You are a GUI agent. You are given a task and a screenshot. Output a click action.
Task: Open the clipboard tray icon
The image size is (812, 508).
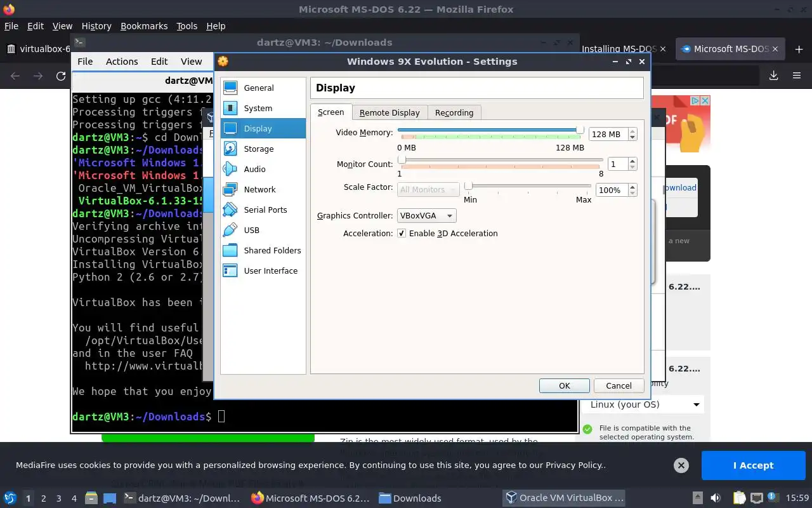coord(739,498)
